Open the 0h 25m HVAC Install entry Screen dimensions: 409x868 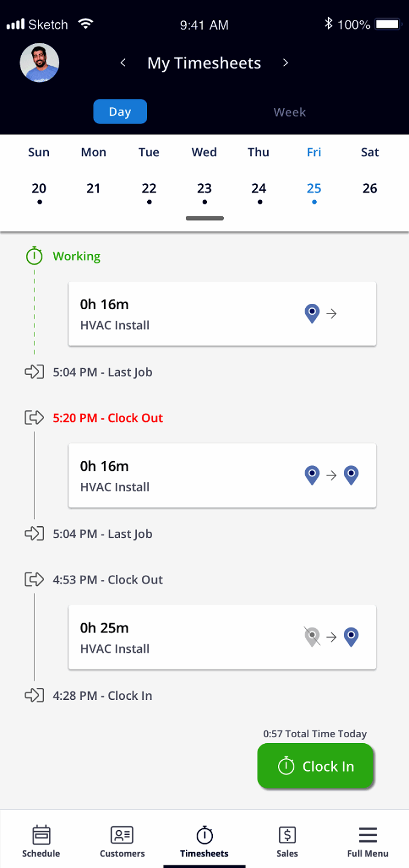pyautogui.click(x=222, y=637)
